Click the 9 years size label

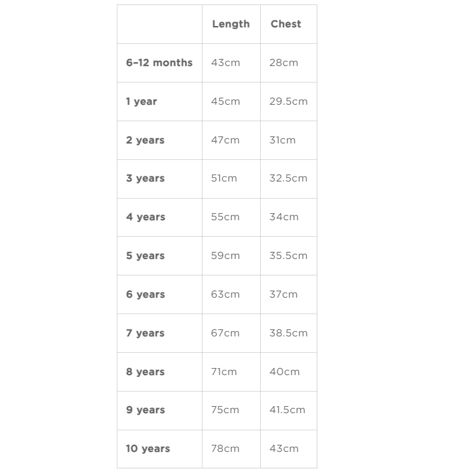point(145,410)
